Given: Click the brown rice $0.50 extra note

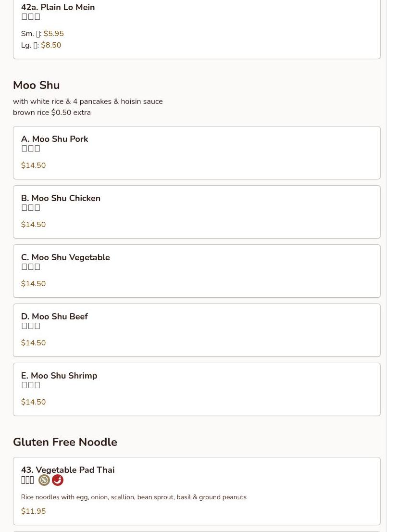Looking at the screenshot, I should coord(51,113).
